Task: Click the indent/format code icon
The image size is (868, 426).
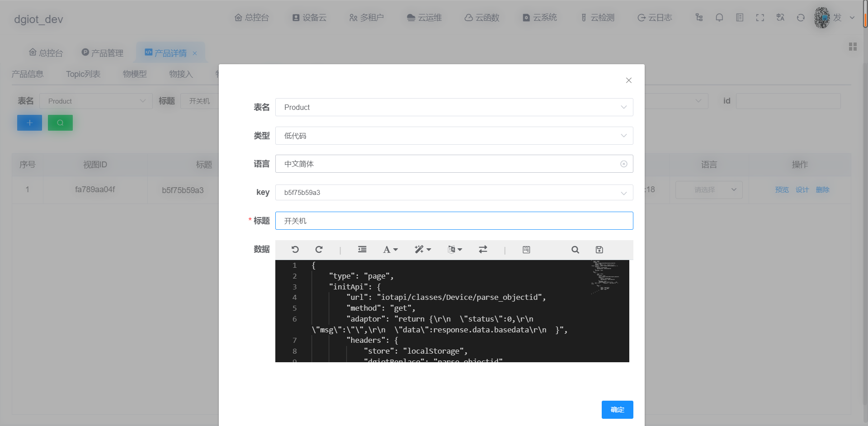Action: (362, 250)
